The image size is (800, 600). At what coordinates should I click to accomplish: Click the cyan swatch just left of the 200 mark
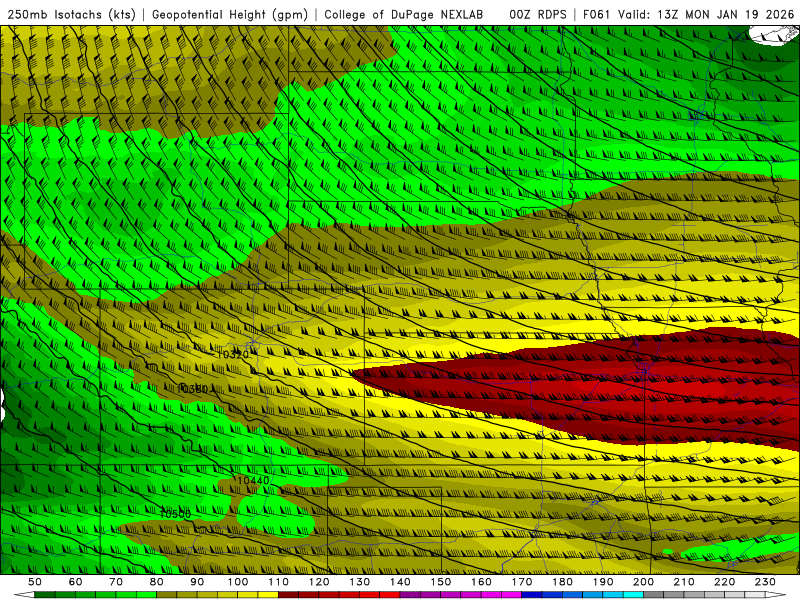pyautogui.click(x=633, y=594)
